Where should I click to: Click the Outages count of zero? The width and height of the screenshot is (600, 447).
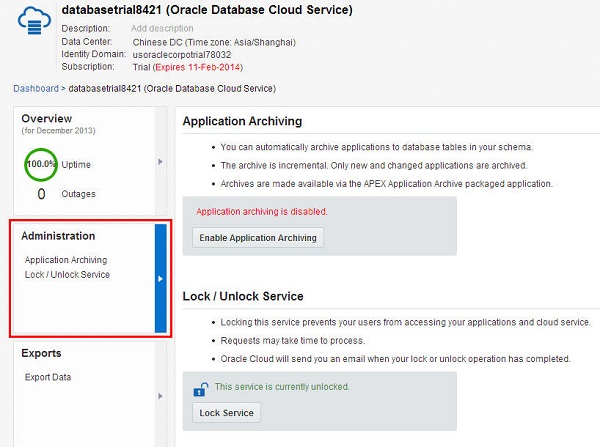(x=42, y=193)
